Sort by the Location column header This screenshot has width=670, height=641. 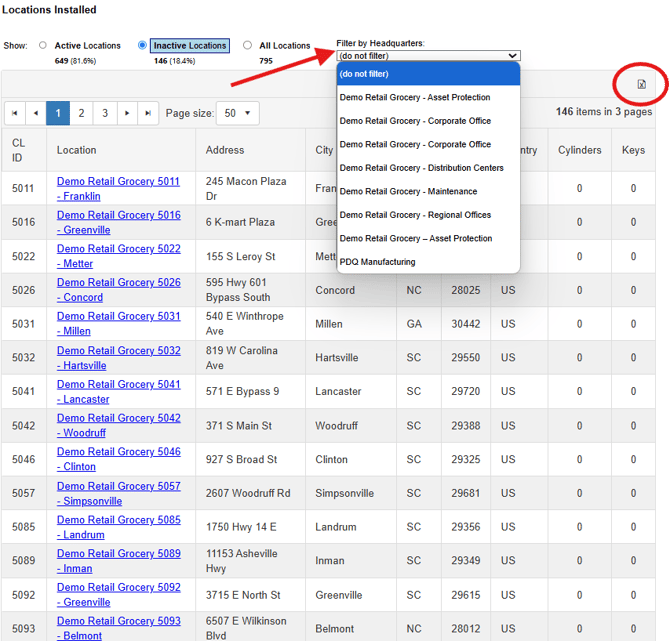[x=77, y=150]
